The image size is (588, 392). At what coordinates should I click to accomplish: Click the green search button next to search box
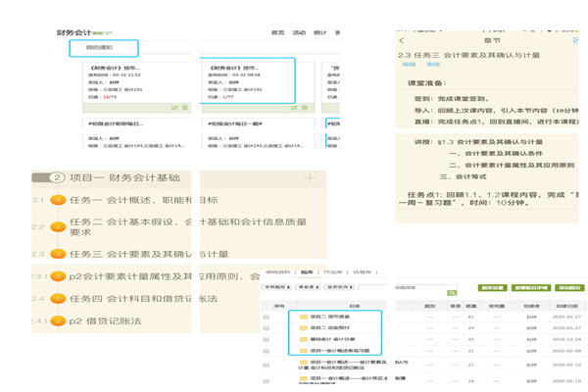pyautogui.click(x=451, y=291)
